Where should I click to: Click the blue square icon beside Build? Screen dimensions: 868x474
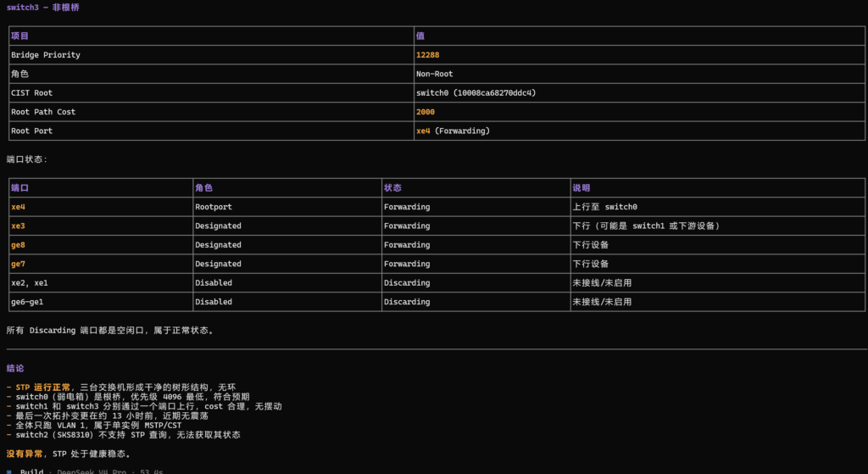(x=8, y=471)
